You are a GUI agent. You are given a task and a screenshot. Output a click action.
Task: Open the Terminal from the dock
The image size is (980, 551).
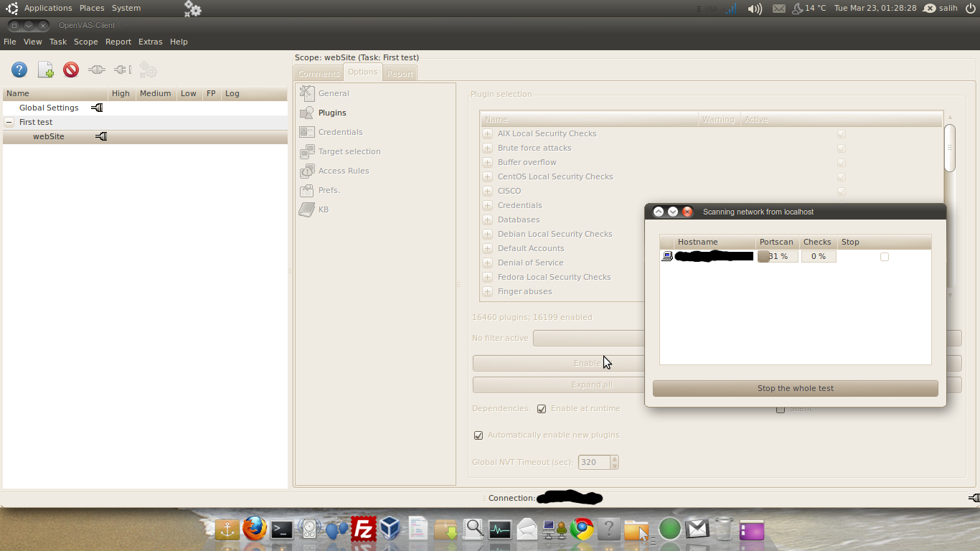point(281,529)
